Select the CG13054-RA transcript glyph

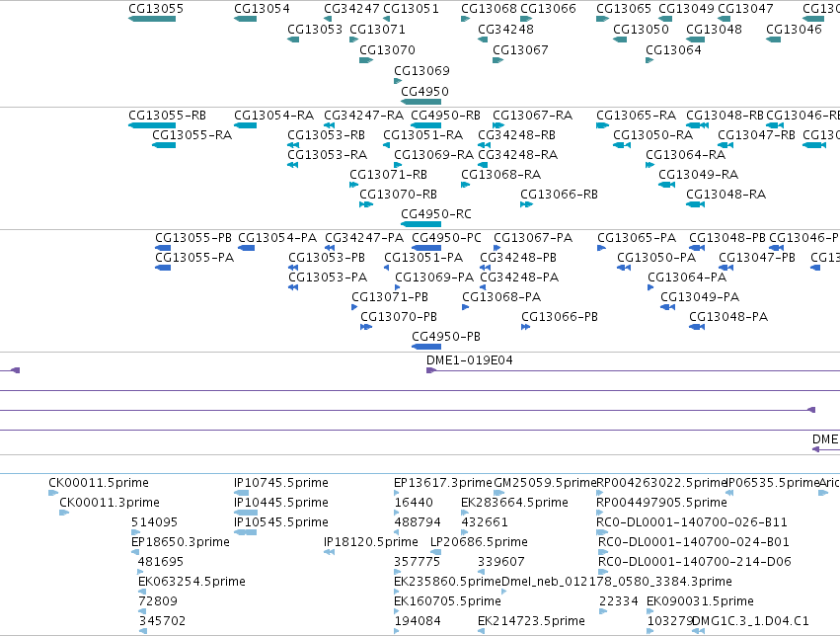246,125
